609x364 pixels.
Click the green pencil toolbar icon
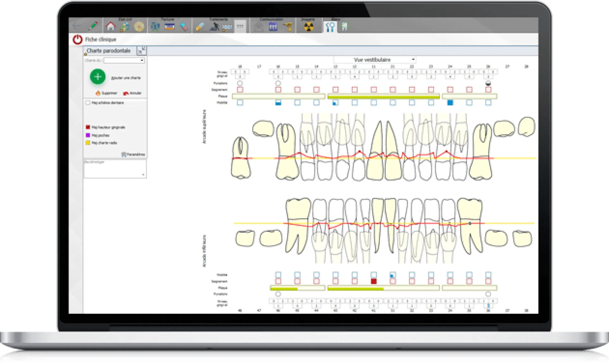(x=93, y=26)
